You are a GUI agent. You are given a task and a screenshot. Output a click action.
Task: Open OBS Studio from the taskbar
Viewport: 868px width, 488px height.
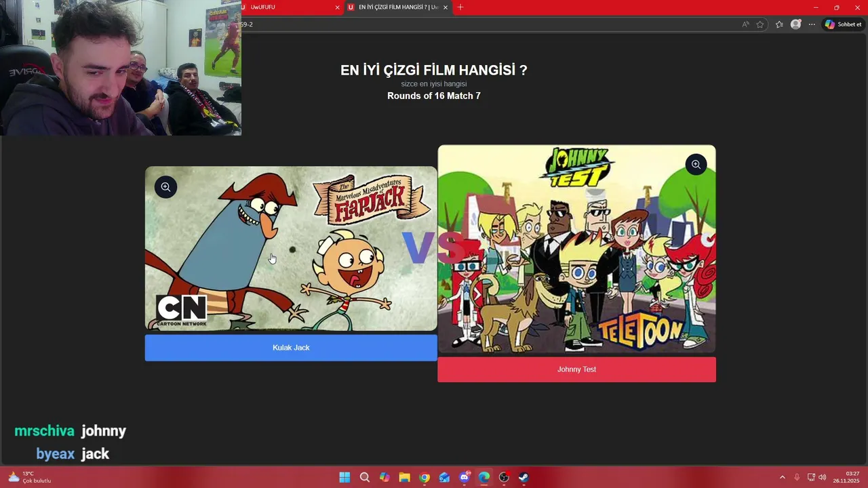(x=504, y=477)
